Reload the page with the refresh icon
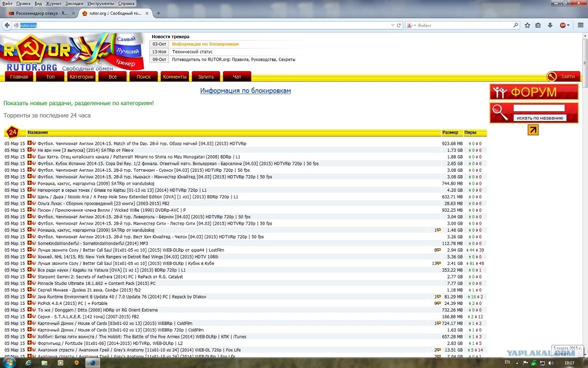This screenshot has height=368, width=588. click(398, 25)
